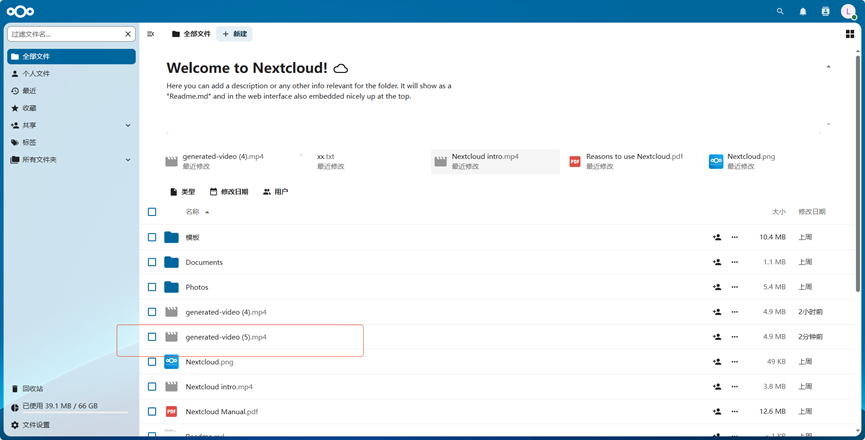Open 全部文件 in the sidebar
This screenshot has height=440, width=865.
tap(71, 56)
